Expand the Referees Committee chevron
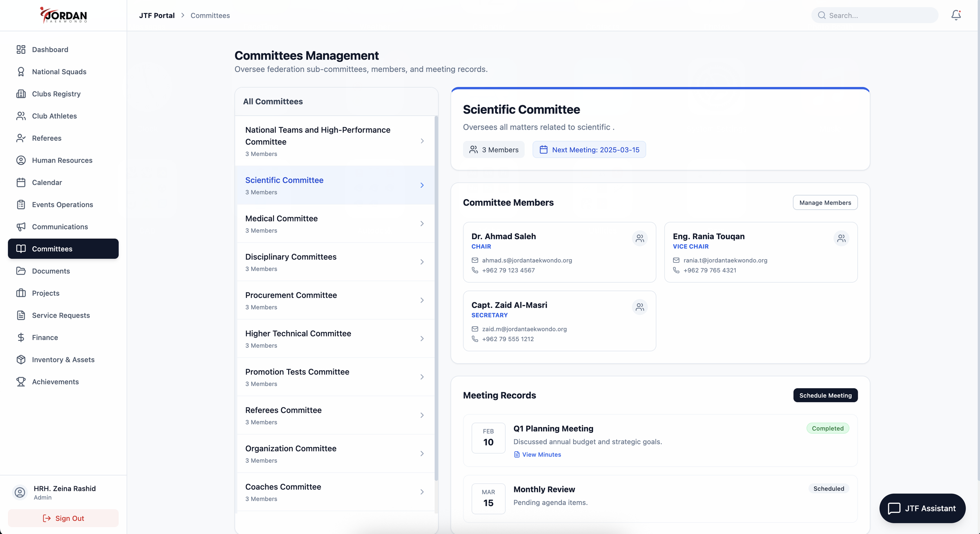The height and width of the screenshot is (534, 980). 422,415
